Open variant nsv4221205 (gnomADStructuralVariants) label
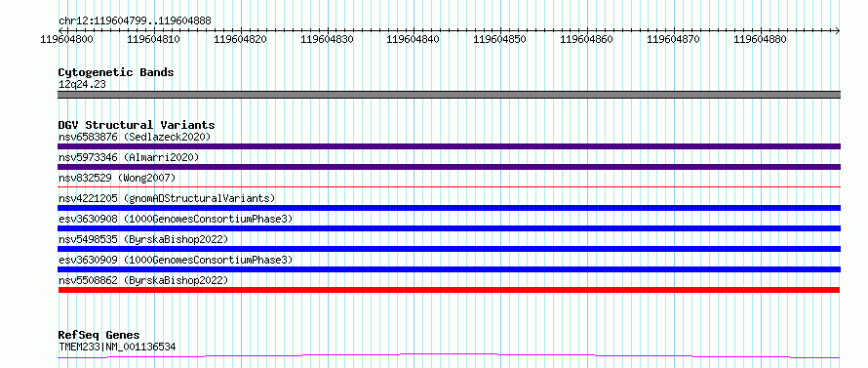This screenshot has width=868, height=368. [x=167, y=198]
